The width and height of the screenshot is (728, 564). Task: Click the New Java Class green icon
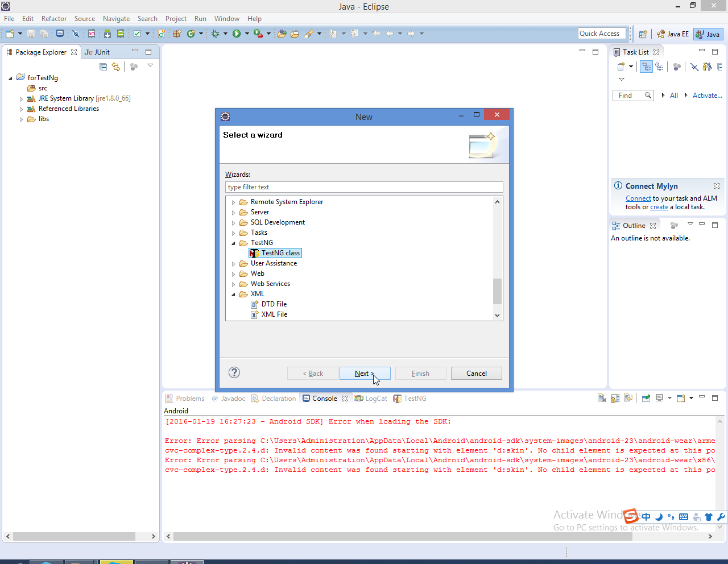[191, 34]
